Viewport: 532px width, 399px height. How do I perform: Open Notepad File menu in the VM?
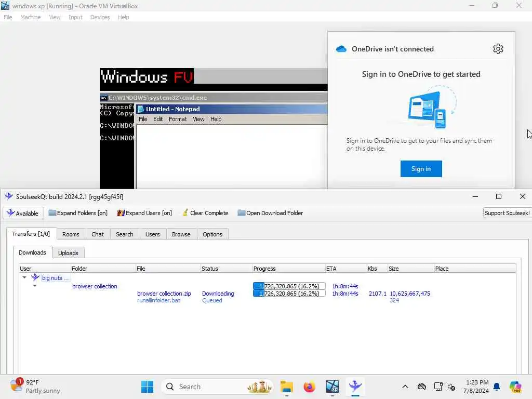[x=143, y=119]
